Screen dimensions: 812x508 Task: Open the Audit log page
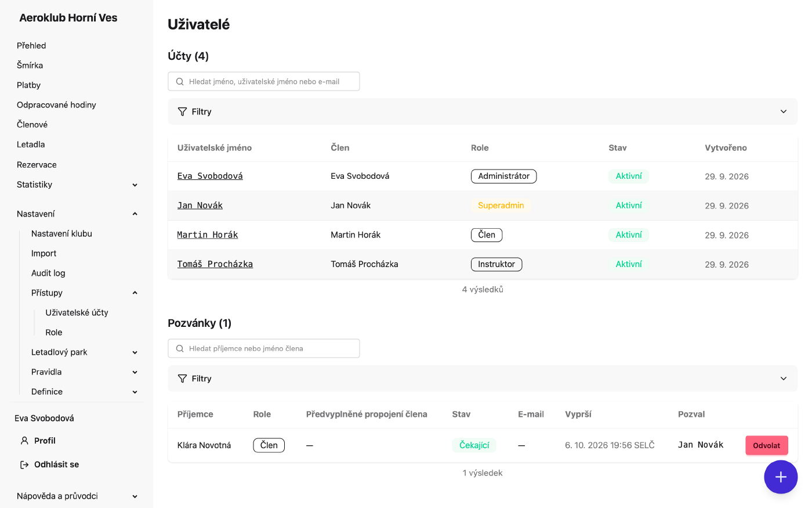point(48,273)
